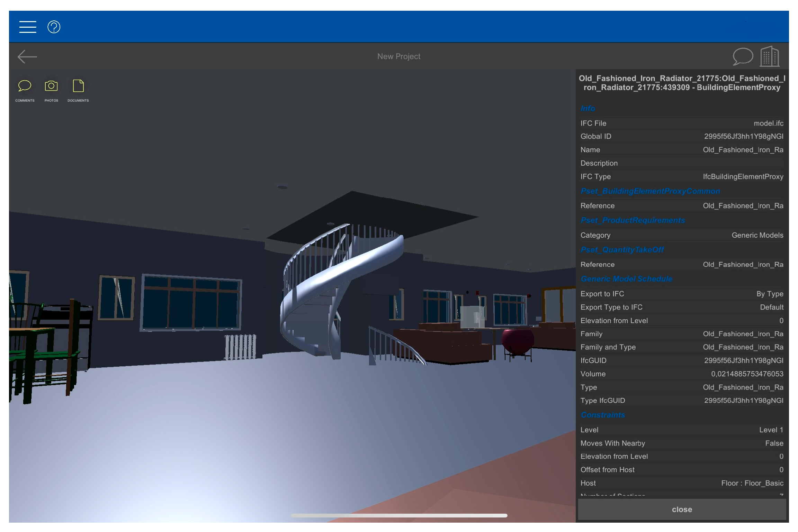Close the properties panel
This screenshot has height=532, width=798.
click(x=682, y=509)
